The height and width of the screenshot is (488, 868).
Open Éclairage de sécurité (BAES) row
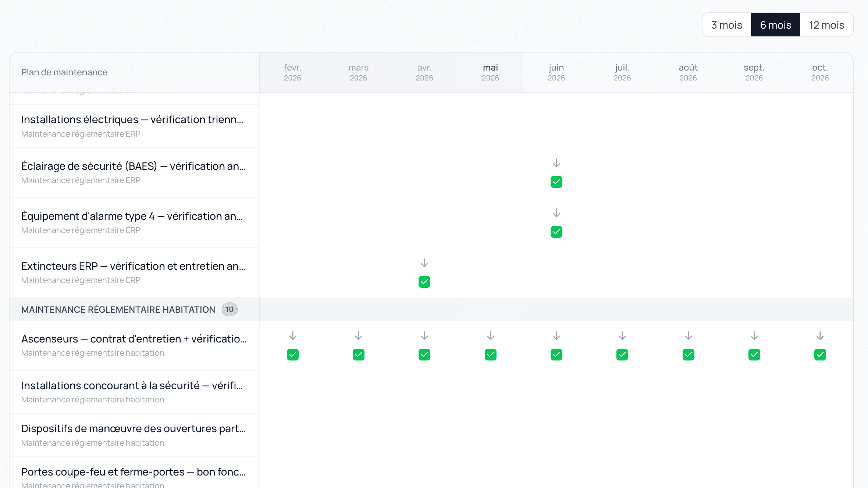coord(134,173)
